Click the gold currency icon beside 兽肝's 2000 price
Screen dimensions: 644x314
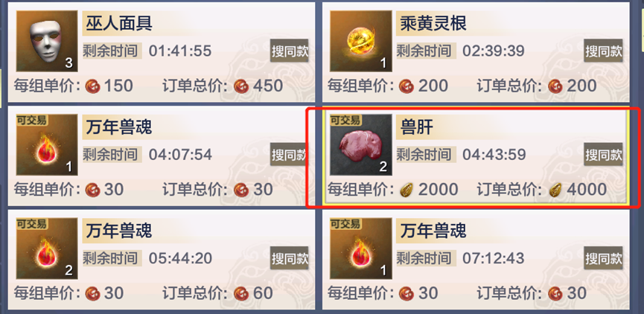[x=407, y=190]
